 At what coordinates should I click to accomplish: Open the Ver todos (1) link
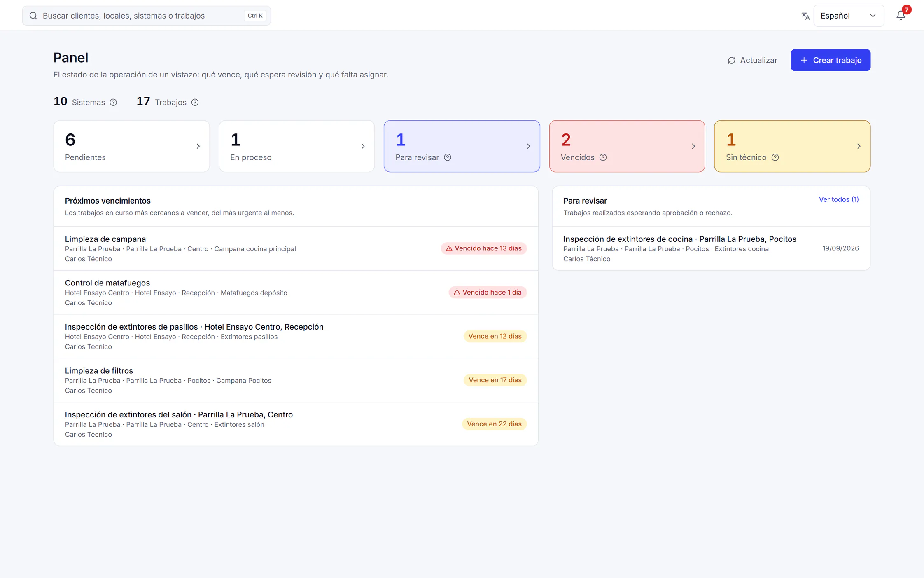(839, 199)
